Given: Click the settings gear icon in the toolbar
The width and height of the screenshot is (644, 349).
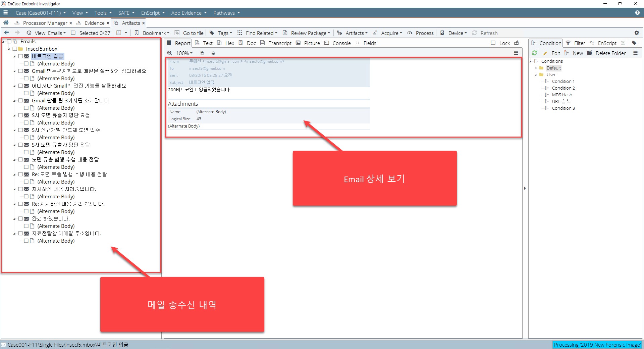Looking at the screenshot, I should [636, 33].
